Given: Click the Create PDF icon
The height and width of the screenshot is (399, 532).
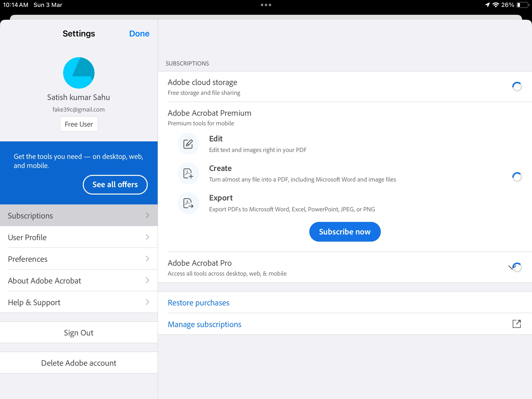Looking at the screenshot, I should coord(188,174).
